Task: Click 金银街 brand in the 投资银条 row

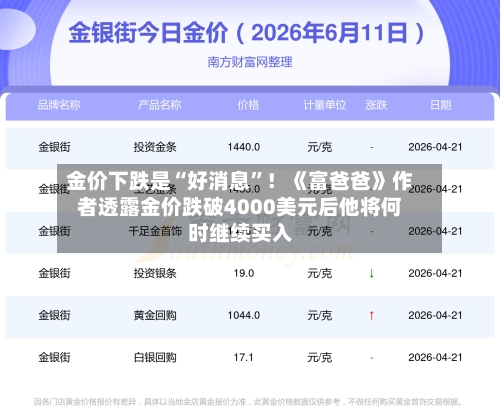Action: click(x=54, y=273)
